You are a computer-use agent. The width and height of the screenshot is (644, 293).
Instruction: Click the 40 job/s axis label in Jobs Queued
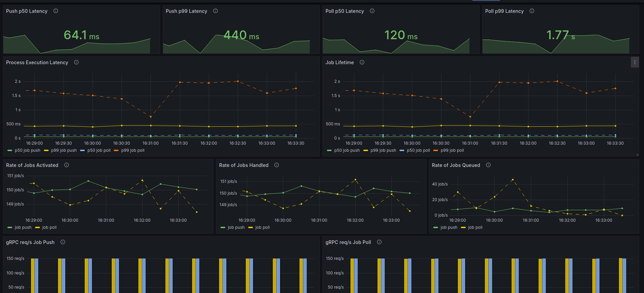pos(440,184)
